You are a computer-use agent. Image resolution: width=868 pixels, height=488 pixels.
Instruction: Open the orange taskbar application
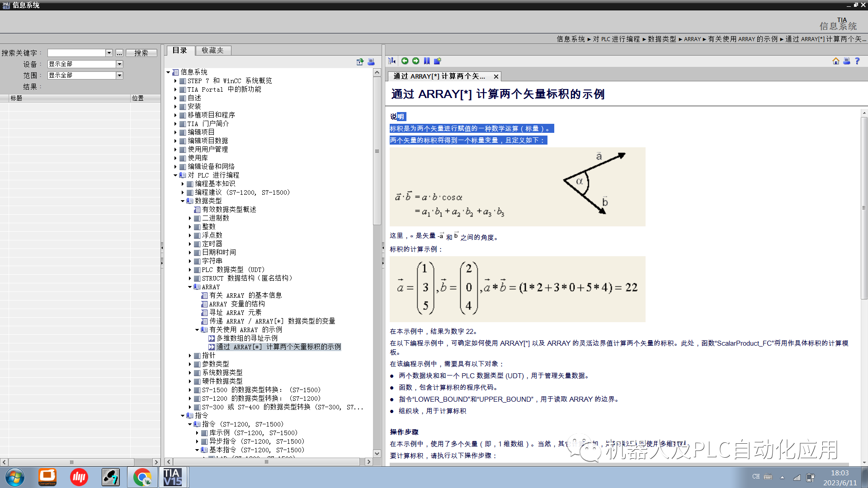pos(47,477)
